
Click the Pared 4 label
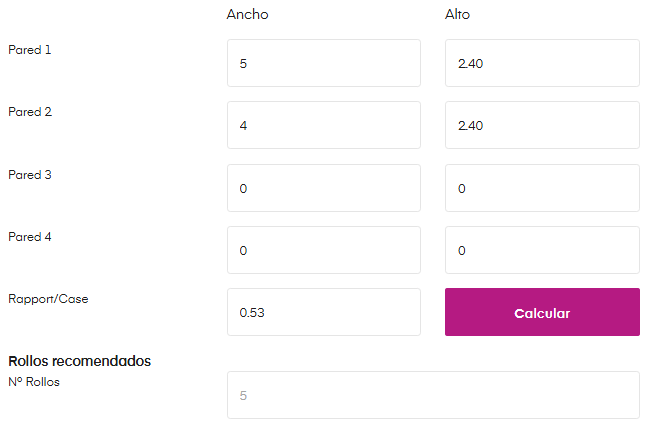click(x=30, y=237)
